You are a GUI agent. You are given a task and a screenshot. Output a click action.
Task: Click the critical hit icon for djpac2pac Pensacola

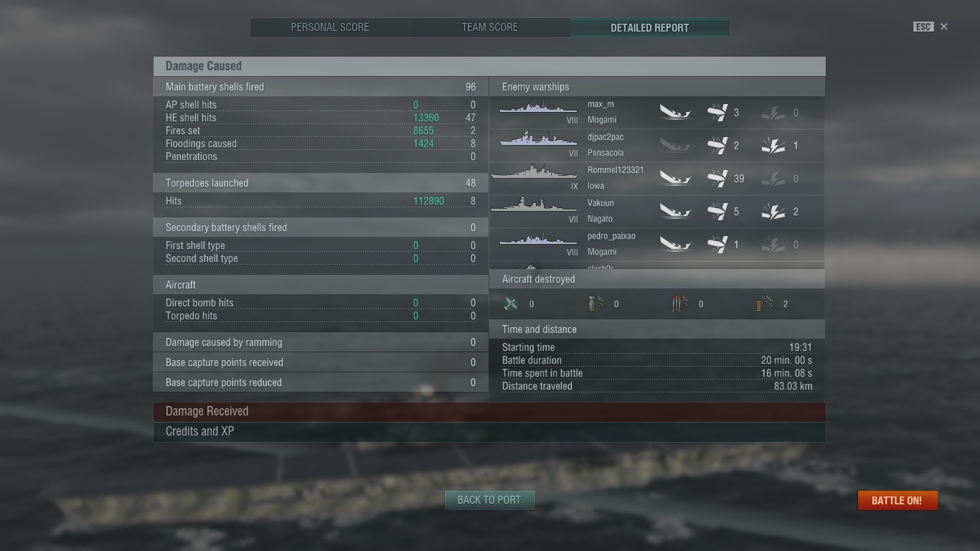point(773,146)
